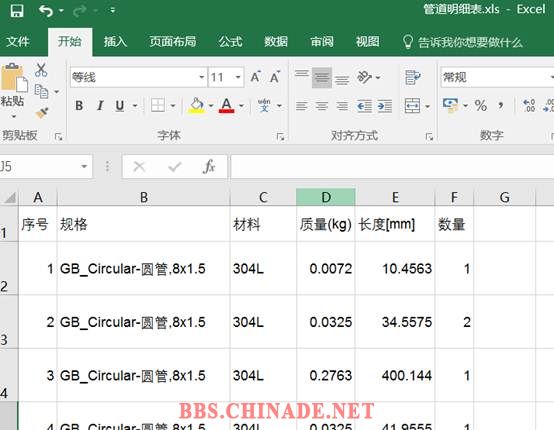
Task: Center text horizontally
Action: click(x=322, y=106)
